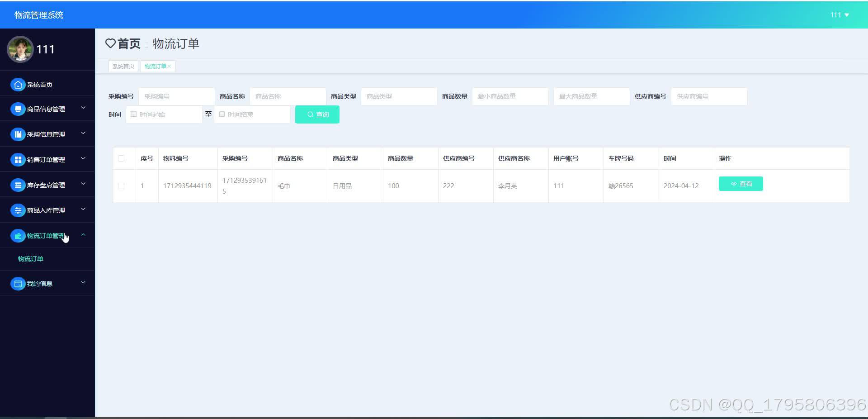Click the 查看 button for row 1
This screenshot has height=419, width=868.
(x=741, y=184)
